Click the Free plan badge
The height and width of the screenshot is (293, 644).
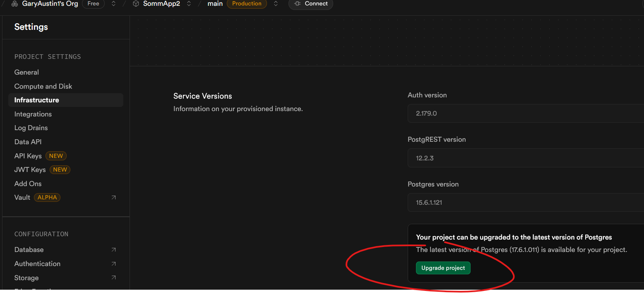pos(93,4)
